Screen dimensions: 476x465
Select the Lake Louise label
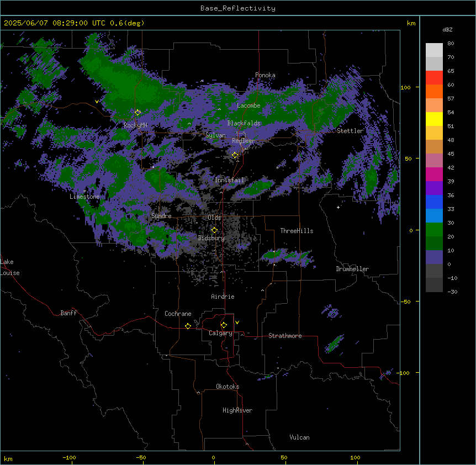coord(10,267)
